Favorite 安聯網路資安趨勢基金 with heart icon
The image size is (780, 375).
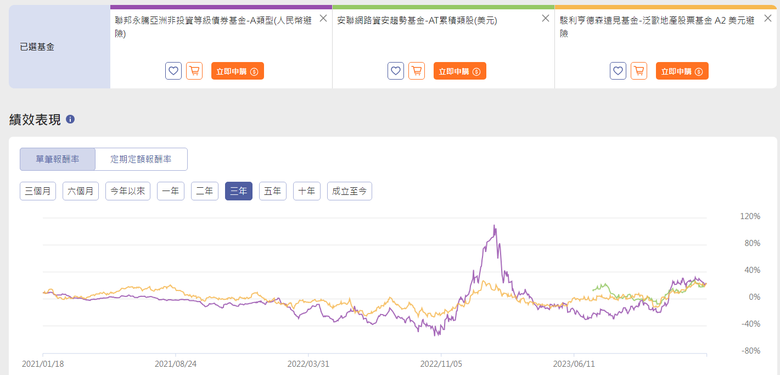pos(395,71)
